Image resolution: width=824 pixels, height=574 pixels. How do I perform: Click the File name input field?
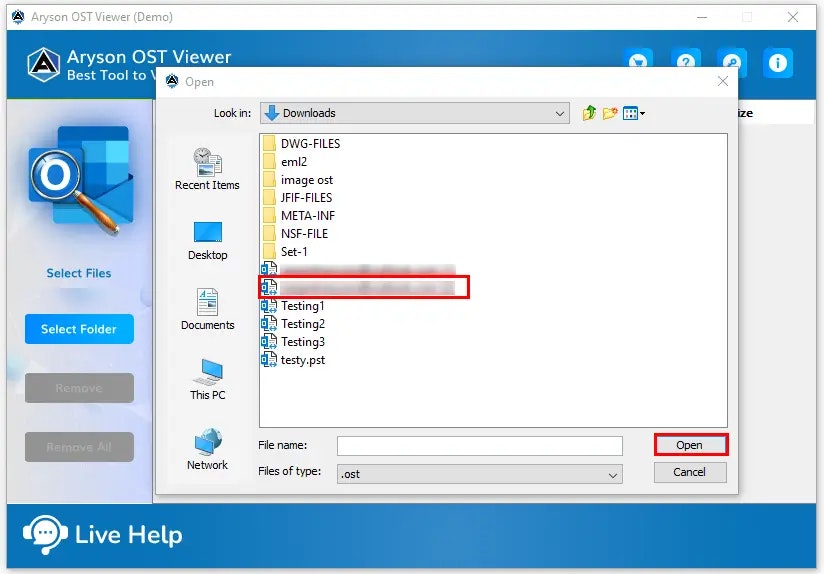click(480, 446)
